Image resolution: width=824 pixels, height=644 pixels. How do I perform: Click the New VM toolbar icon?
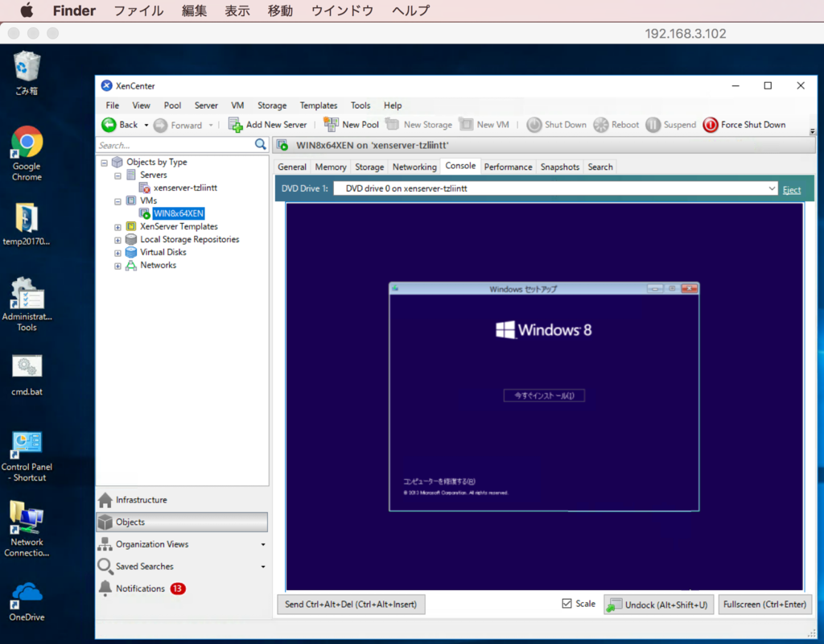click(466, 124)
